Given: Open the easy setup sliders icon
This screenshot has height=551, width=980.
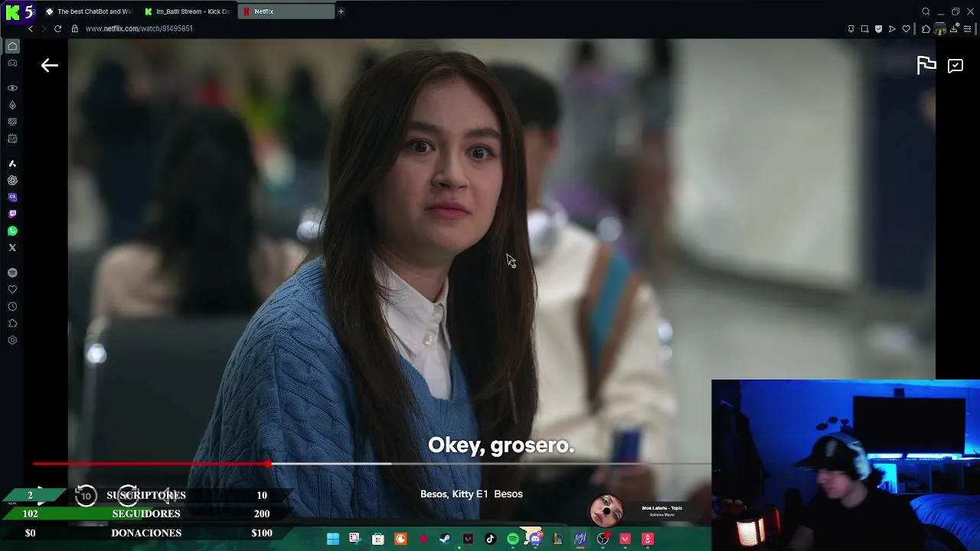Looking at the screenshot, I should 968,29.
